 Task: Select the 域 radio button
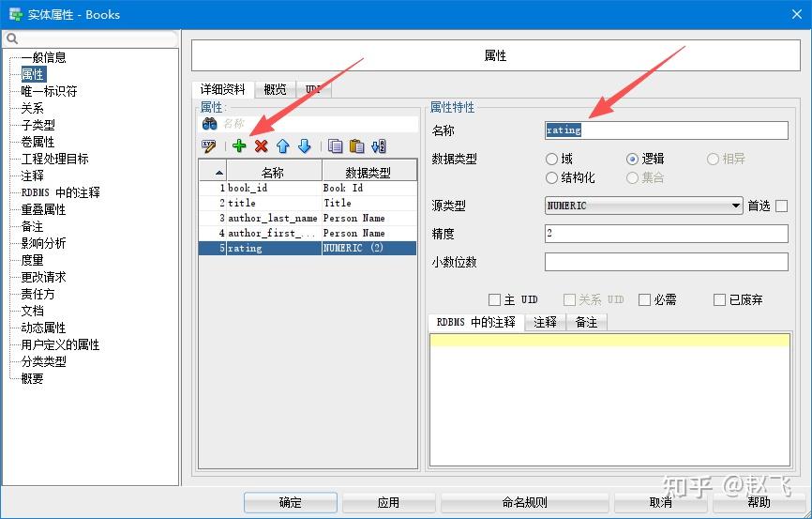click(x=551, y=160)
